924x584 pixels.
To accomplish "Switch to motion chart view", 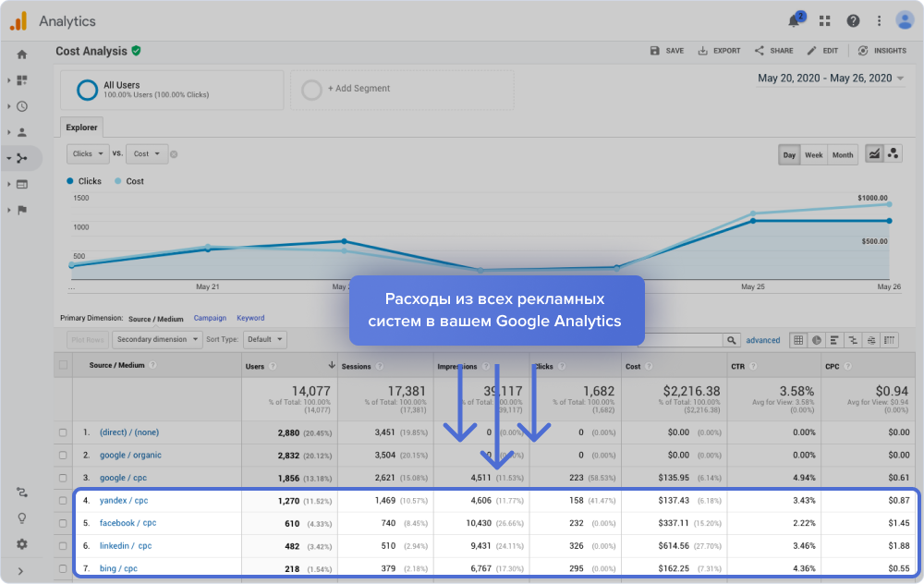I will point(894,153).
